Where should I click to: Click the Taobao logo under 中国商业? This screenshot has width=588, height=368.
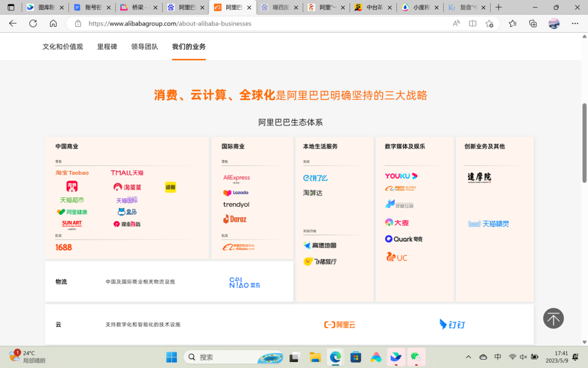point(72,173)
